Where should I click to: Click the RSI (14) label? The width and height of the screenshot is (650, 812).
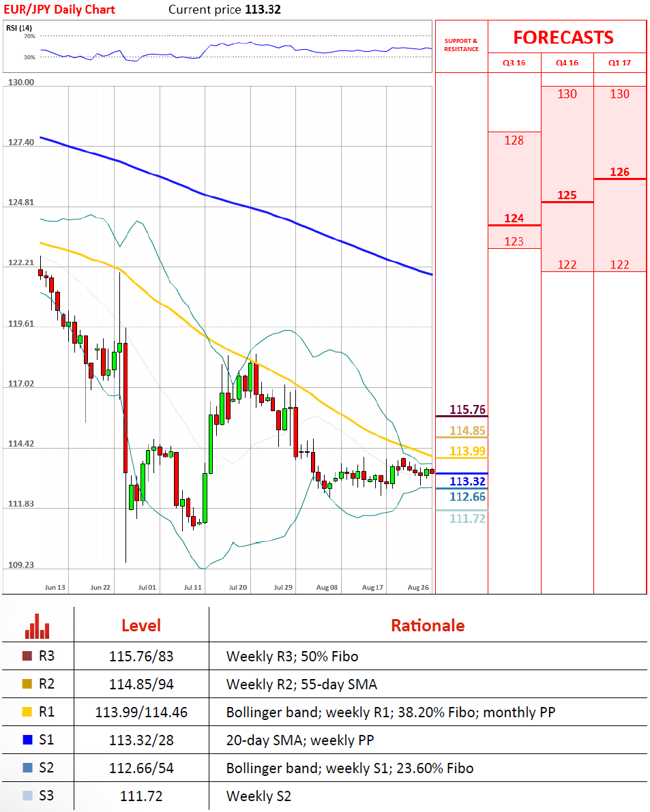point(19,28)
